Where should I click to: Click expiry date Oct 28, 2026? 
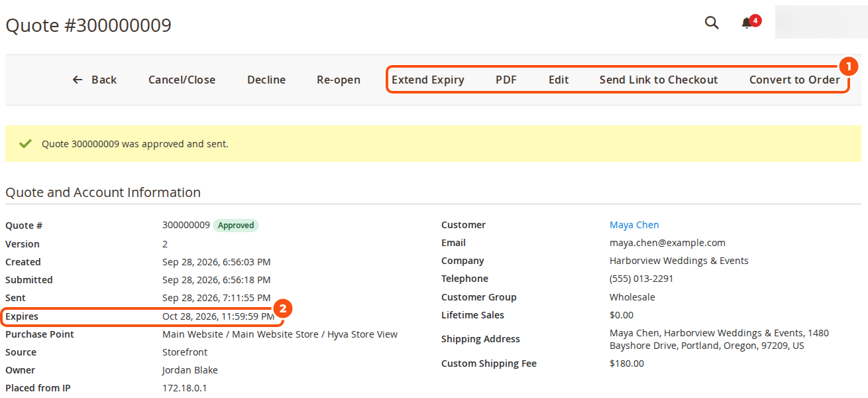[x=219, y=316]
